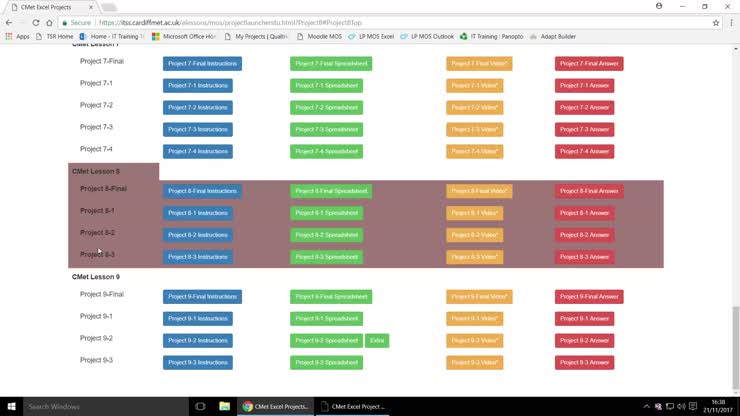The height and width of the screenshot is (416, 740).
Task: Open the Moodle MOS bookmark
Action: [x=319, y=36]
